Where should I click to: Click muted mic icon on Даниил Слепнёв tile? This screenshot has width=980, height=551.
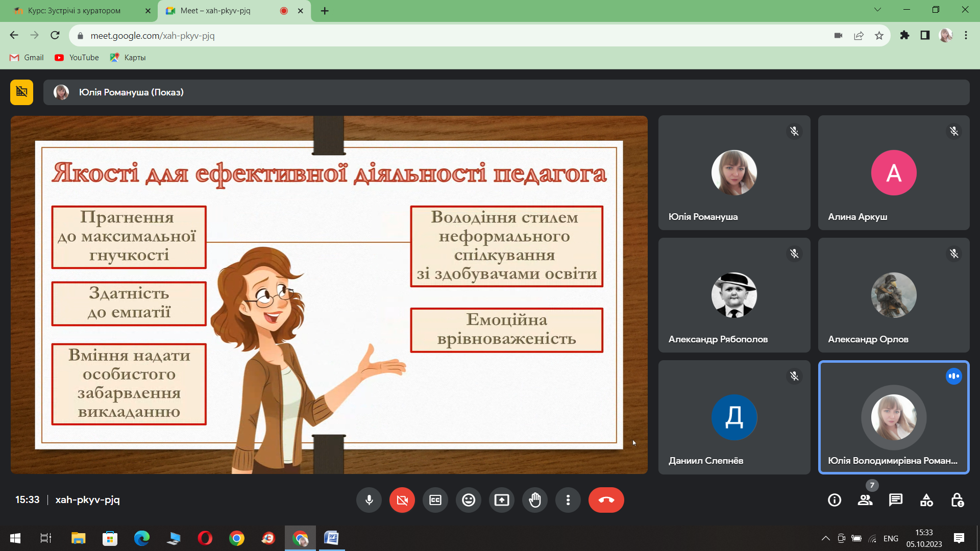pyautogui.click(x=794, y=376)
